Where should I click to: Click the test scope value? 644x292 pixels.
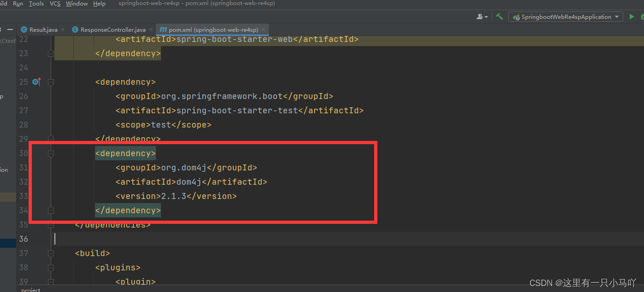tap(161, 125)
